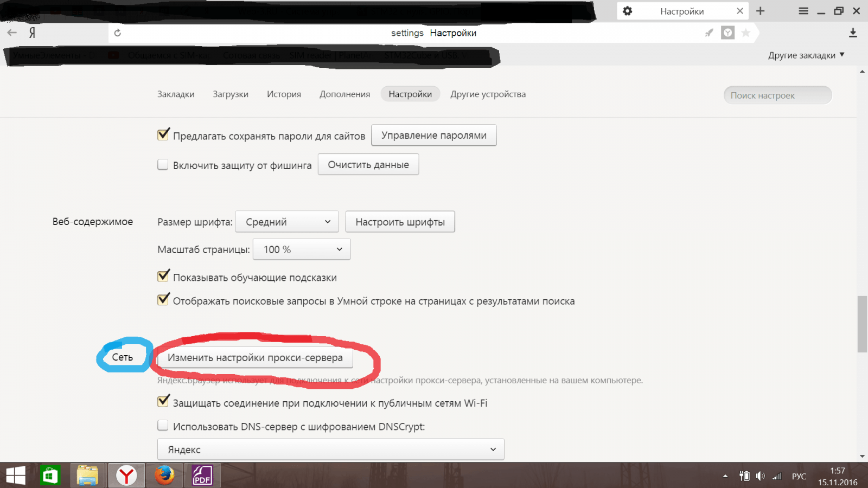
Task: Launch Windows Store from the taskbar
Action: 50,476
